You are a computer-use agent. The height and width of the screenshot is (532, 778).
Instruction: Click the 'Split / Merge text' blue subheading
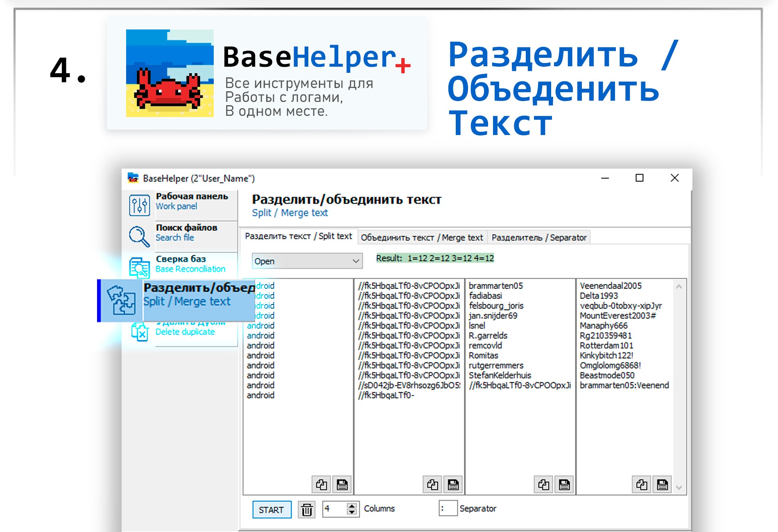[x=290, y=213]
